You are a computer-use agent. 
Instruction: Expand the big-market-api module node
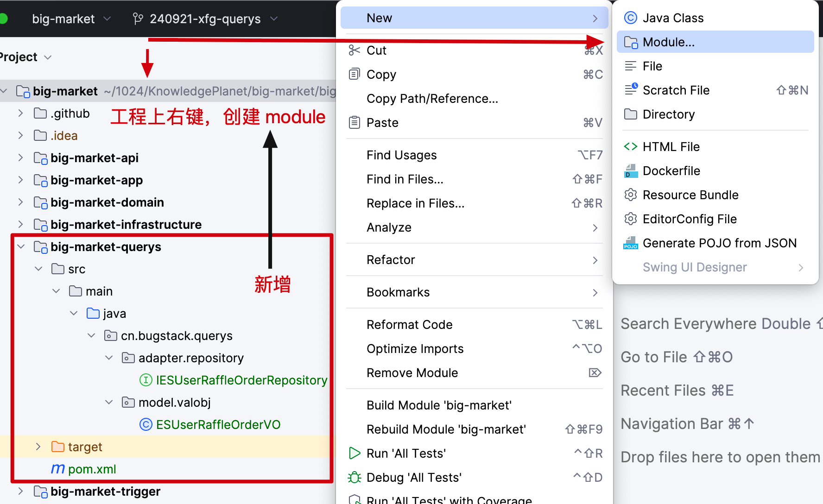tap(20, 158)
